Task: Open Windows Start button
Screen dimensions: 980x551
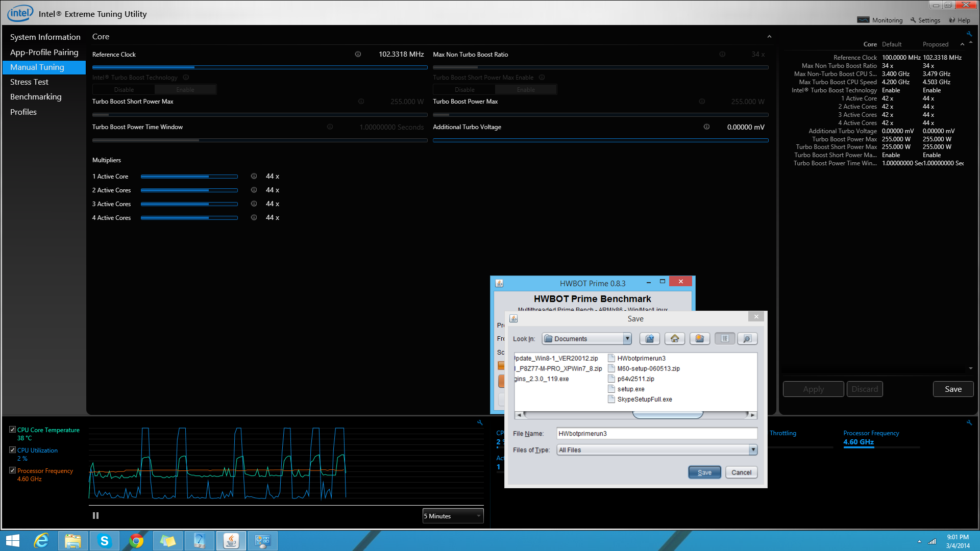Action: (x=13, y=541)
